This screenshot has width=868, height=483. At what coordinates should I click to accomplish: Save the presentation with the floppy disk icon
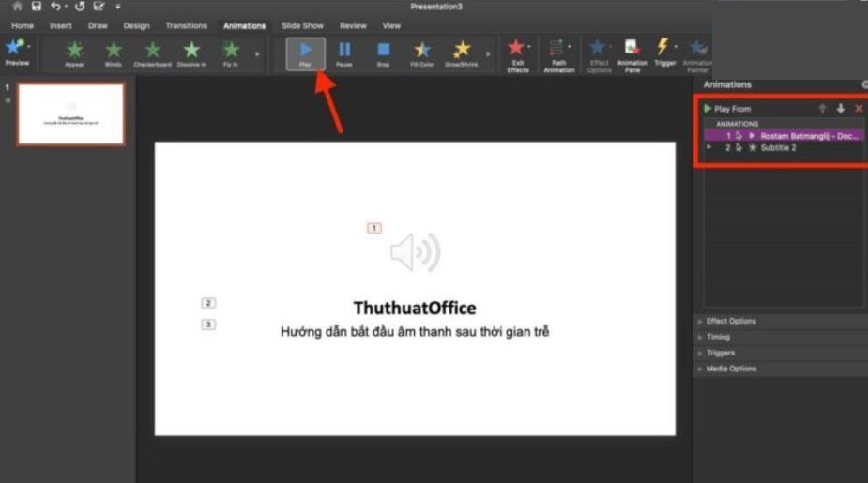pyautogui.click(x=36, y=6)
